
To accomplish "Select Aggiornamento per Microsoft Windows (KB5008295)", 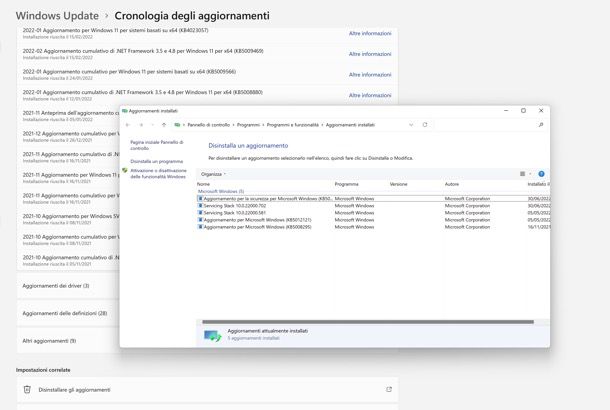I will point(373,227).
